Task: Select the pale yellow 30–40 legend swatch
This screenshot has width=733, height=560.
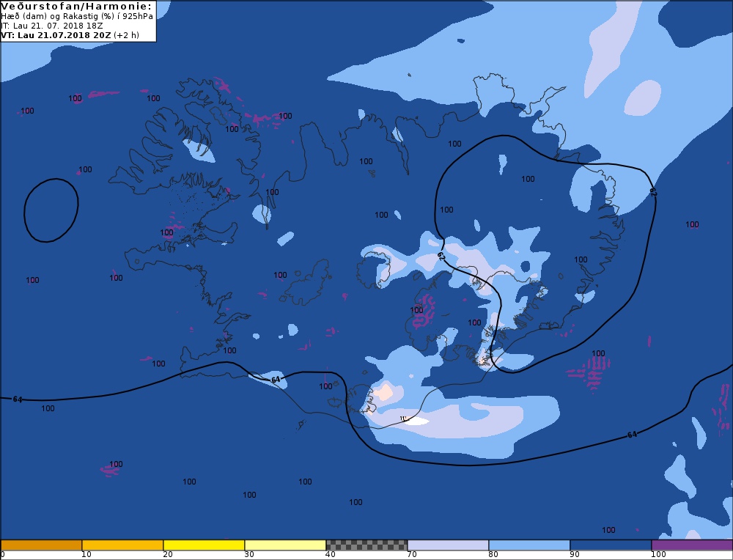Action: click(285, 545)
